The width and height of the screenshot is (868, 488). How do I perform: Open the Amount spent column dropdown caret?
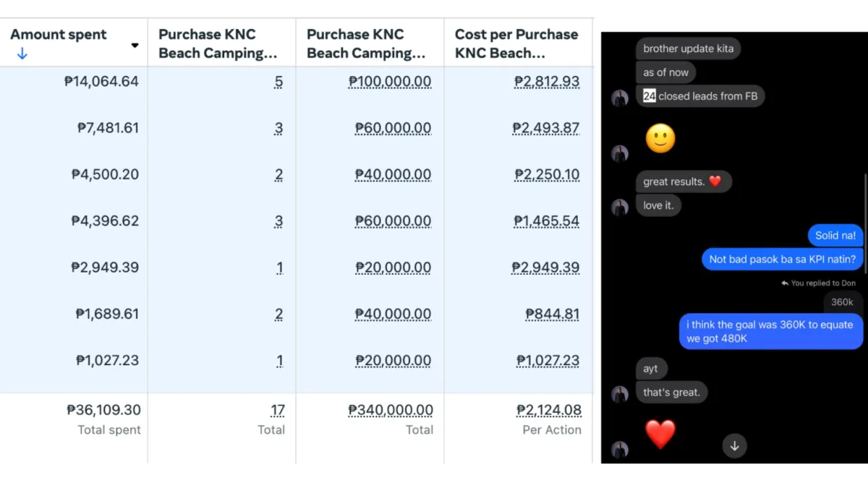pos(135,46)
